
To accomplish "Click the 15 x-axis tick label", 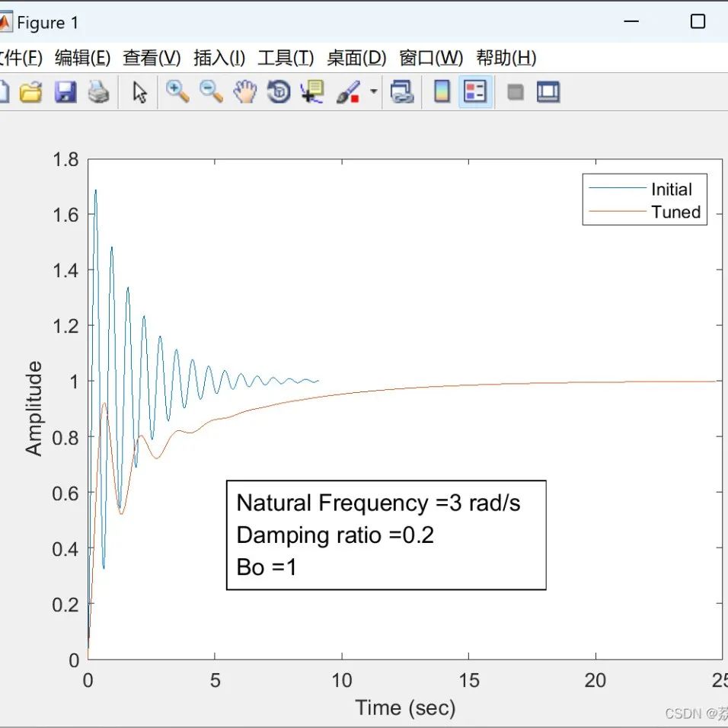I will (468, 680).
